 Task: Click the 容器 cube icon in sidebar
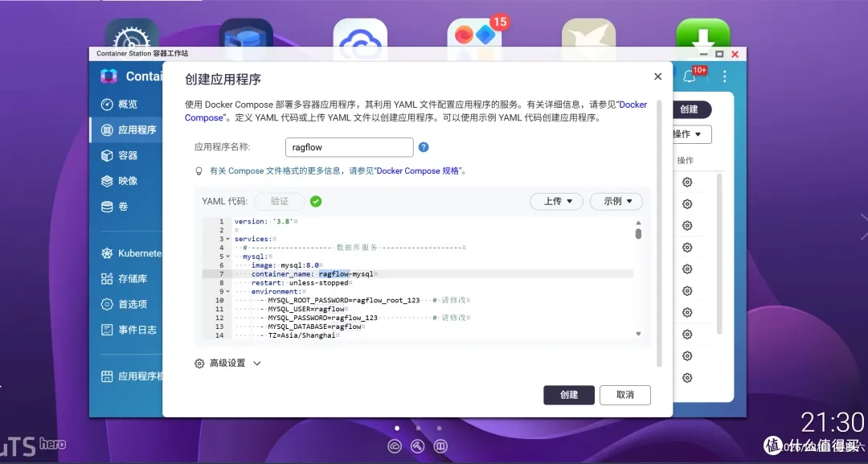coord(107,155)
